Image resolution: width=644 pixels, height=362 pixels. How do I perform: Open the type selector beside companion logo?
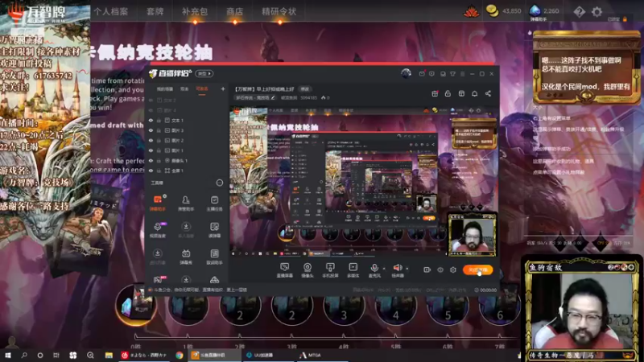204,74
